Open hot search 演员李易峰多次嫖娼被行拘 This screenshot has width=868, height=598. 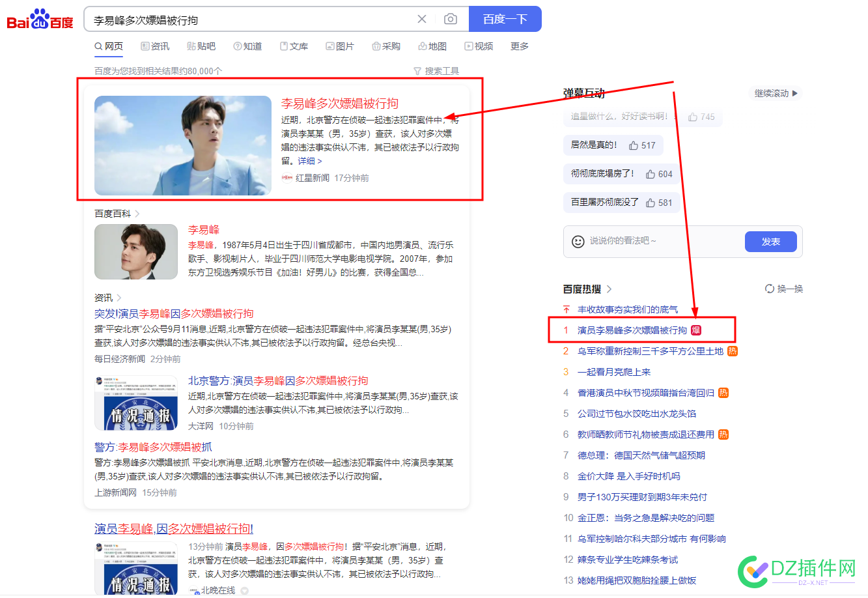tap(632, 330)
